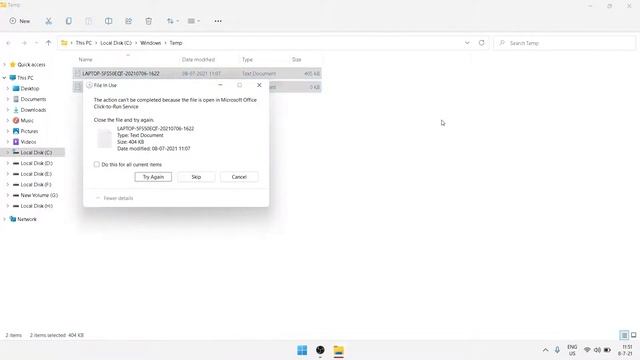The height and width of the screenshot is (360, 640).
Task: Select Quick access in navigation pane
Action: [x=31, y=64]
